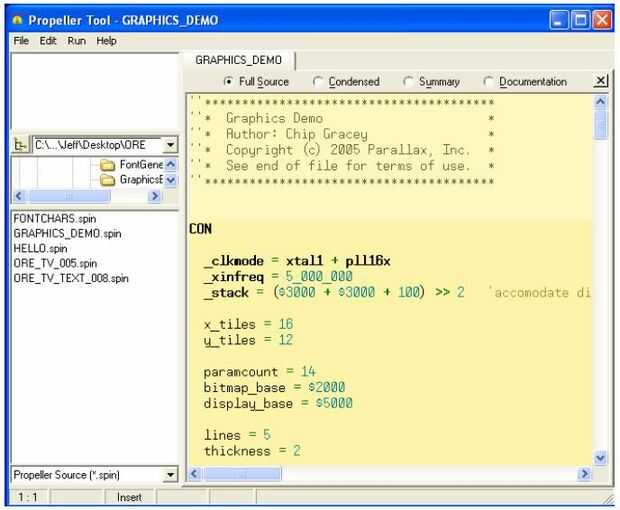620x510 pixels.
Task: Click the _xinfreq value 5_000_000
Action: pos(319,277)
